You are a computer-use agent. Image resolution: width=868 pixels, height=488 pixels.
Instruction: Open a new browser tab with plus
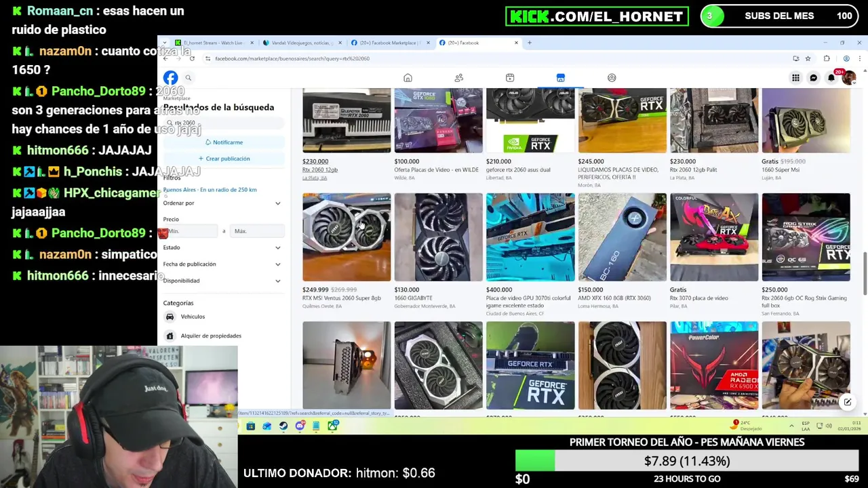pyautogui.click(x=530, y=43)
